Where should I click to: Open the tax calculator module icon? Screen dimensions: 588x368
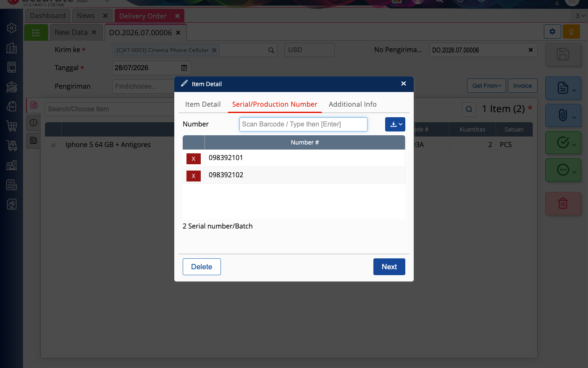pyautogui.click(x=12, y=185)
